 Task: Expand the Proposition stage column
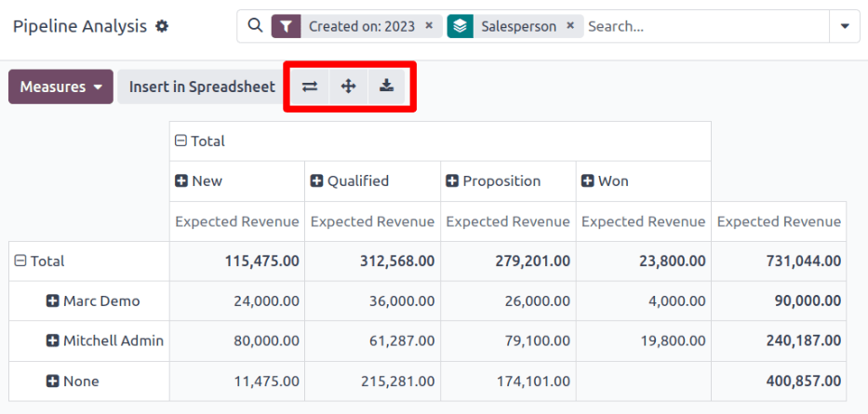452,181
